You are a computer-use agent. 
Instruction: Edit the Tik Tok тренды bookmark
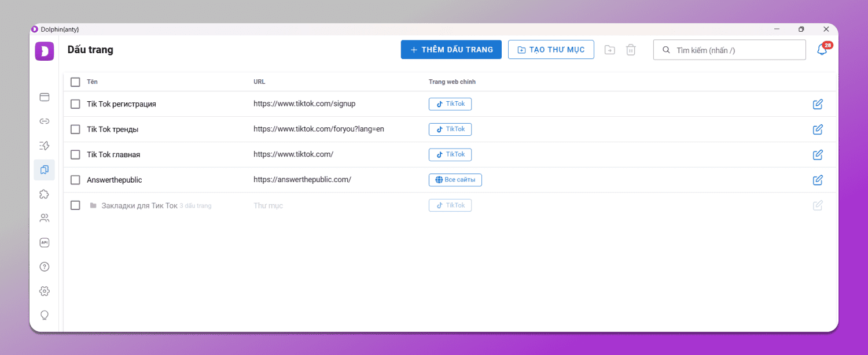pyautogui.click(x=818, y=130)
